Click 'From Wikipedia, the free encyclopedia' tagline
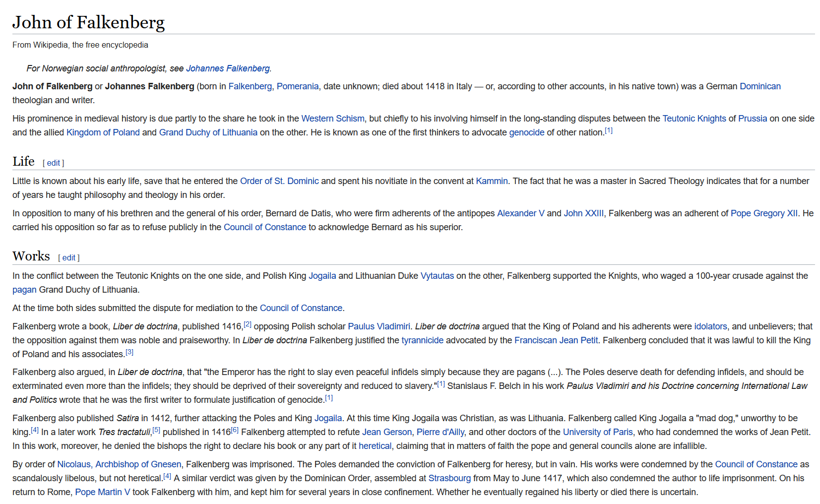Image resolution: width=820 pixels, height=504 pixels. (x=80, y=45)
